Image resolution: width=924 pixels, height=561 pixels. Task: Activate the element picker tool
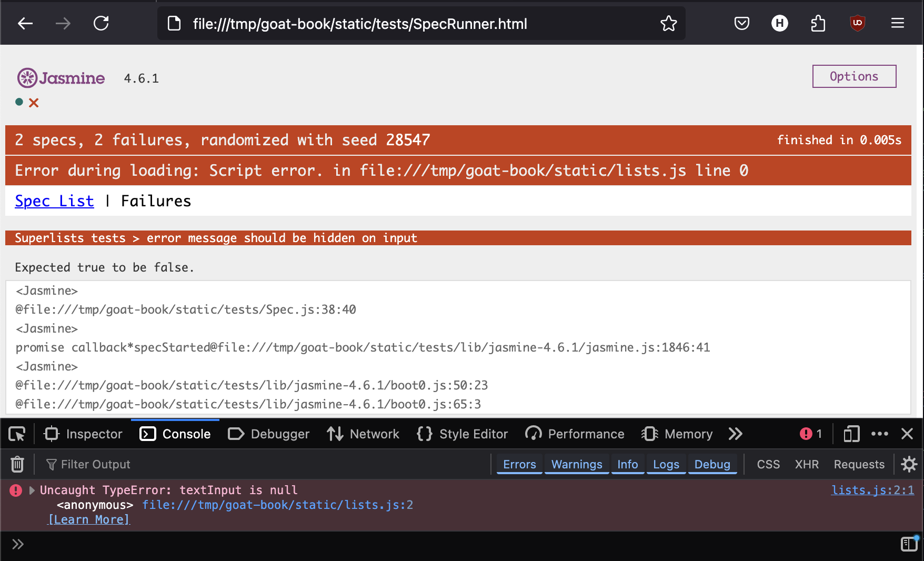click(17, 434)
